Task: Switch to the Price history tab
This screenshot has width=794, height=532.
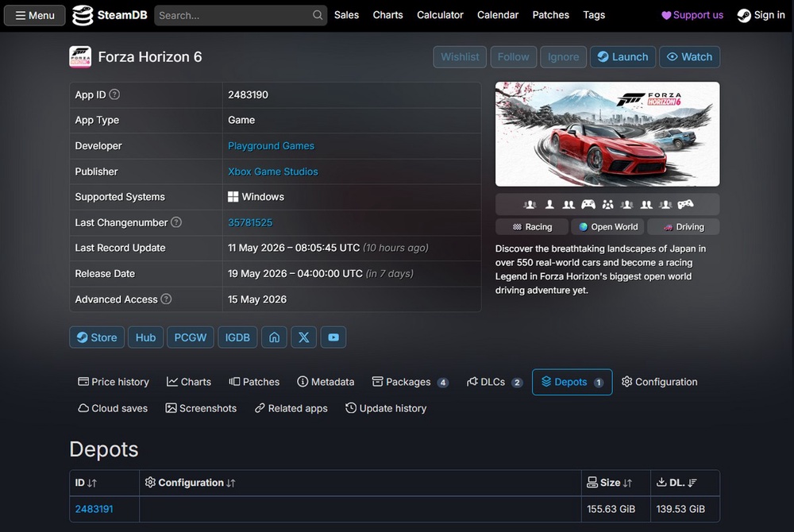Action: [114, 382]
